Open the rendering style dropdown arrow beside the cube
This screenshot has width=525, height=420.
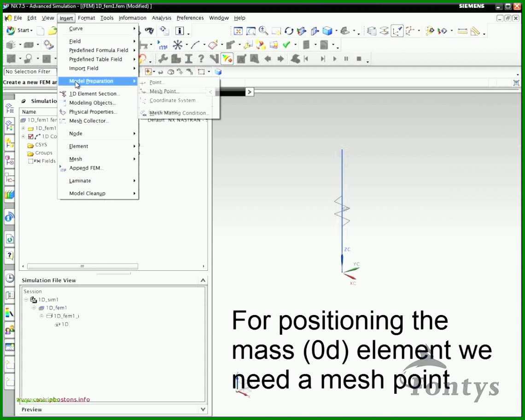[336, 31]
